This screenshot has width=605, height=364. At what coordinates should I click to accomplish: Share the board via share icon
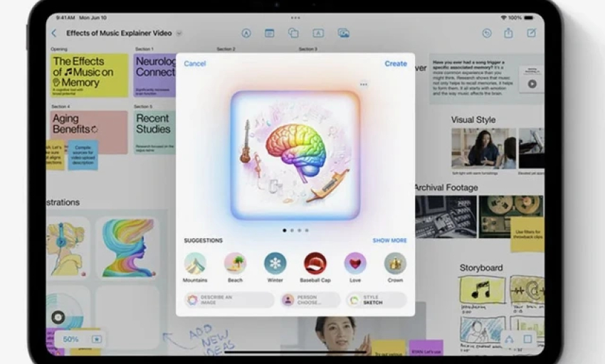508,33
